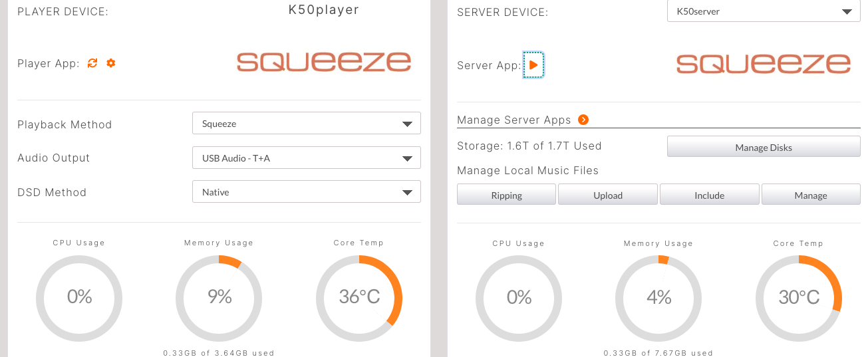Click the Ripping button
The height and width of the screenshot is (357, 868).
tap(506, 195)
